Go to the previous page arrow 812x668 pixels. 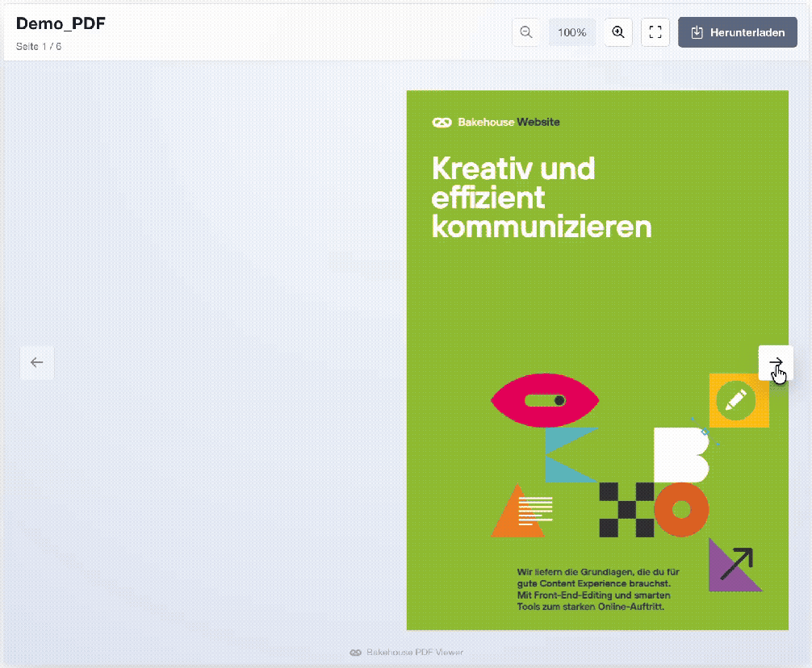point(37,363)
